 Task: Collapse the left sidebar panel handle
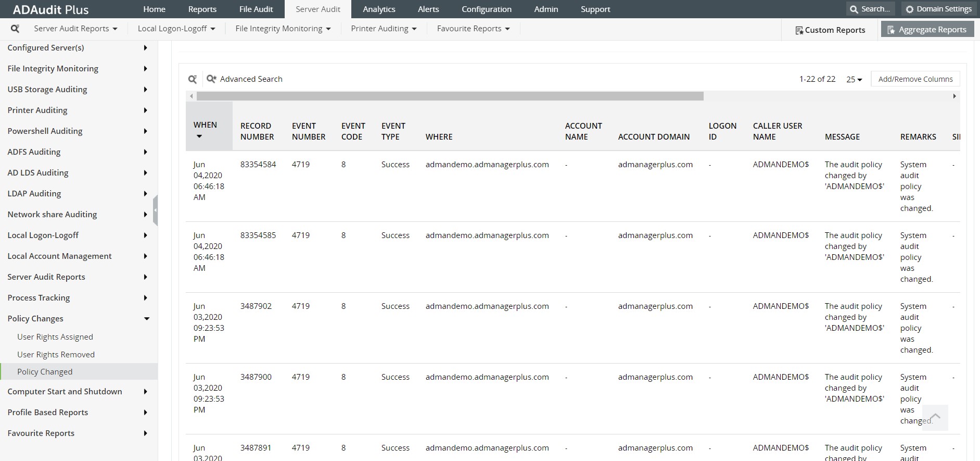coord(155,210)
